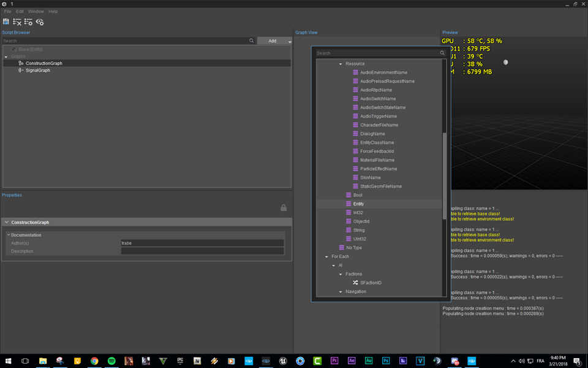Open the Help menu
Screen dimensions: 588x368
coord(53,11)
